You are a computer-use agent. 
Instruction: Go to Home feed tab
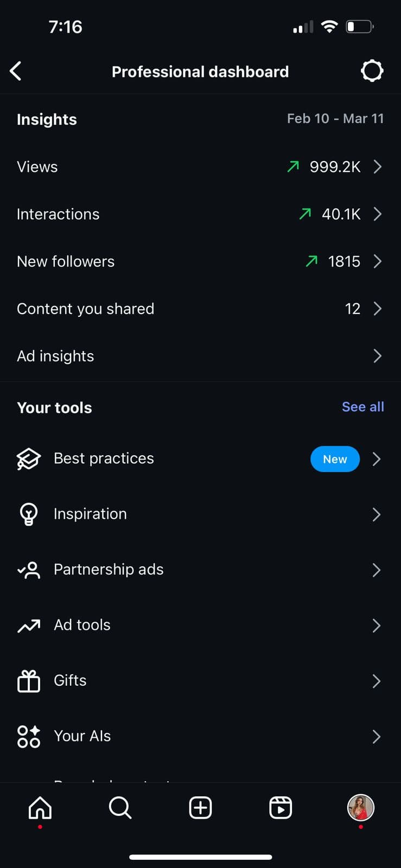tap(40, 808)
